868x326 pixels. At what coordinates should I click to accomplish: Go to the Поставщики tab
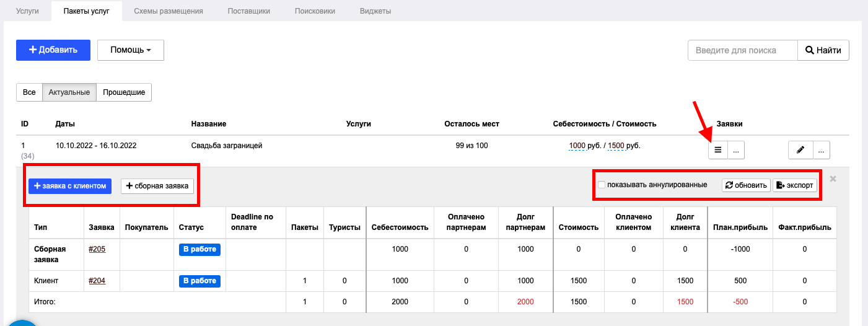249,11
